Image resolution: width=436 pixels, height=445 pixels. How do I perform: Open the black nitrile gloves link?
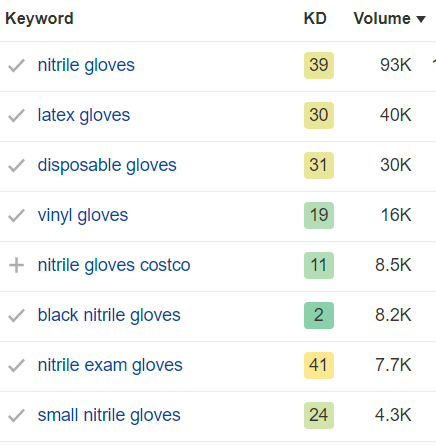click(109, 315)
